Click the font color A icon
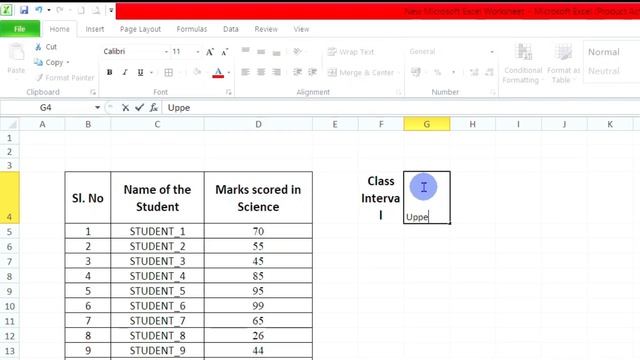640x360 pixels. [218, 72]
